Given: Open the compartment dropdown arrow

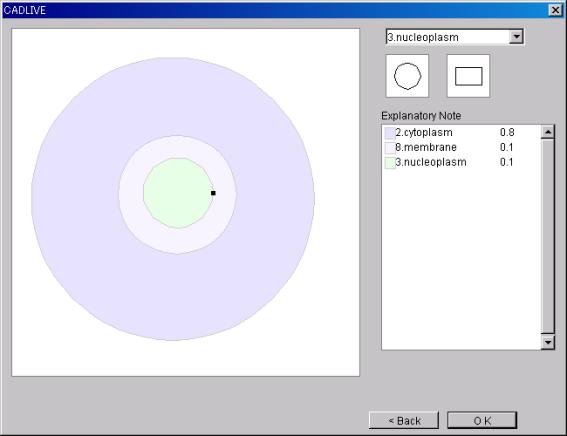Looking at the screenshot, I should point(516,37).
